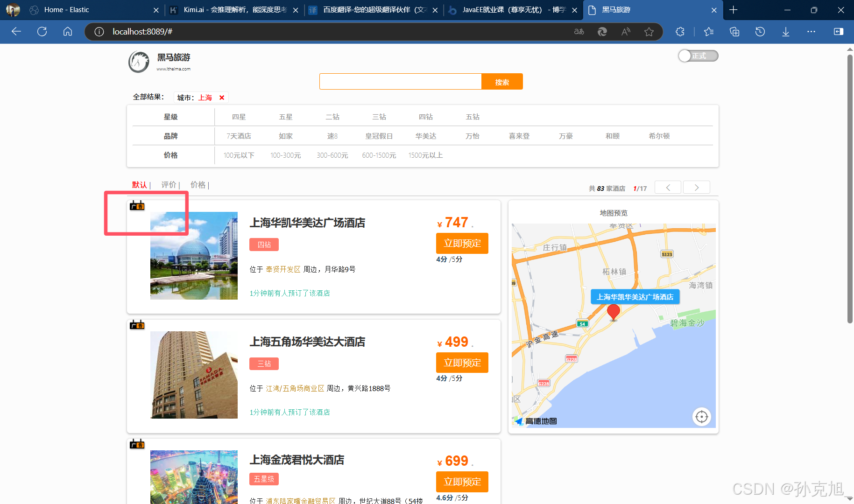Screen dimensions: 854x504
Task: Add page to favorites star icon
Action: (x=649, y=31)
